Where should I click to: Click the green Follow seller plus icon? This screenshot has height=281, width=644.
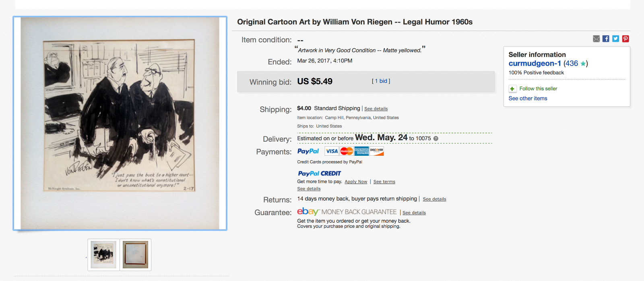512,89
